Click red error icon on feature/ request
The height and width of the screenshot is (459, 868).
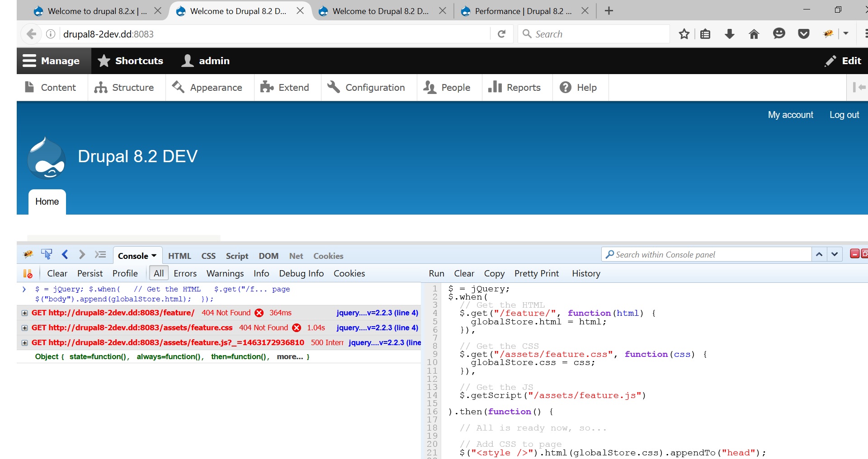(x=259, y=313)
